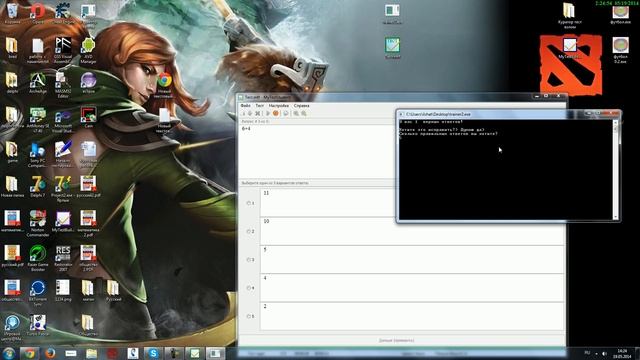
Task: Open the Тест menu in MyTestStudent
Action: point(260,105)
